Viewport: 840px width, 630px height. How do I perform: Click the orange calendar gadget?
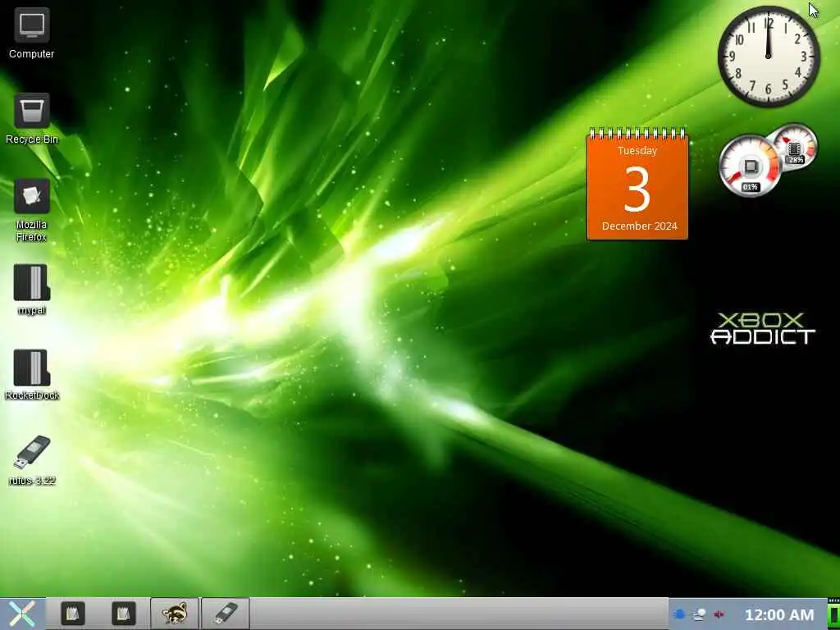click(637, 185)
